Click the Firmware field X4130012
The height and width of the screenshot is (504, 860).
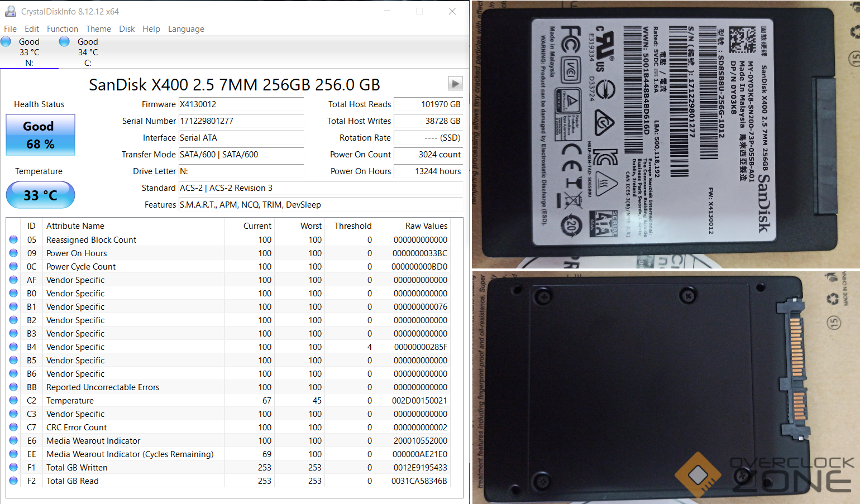click(241, 104)
